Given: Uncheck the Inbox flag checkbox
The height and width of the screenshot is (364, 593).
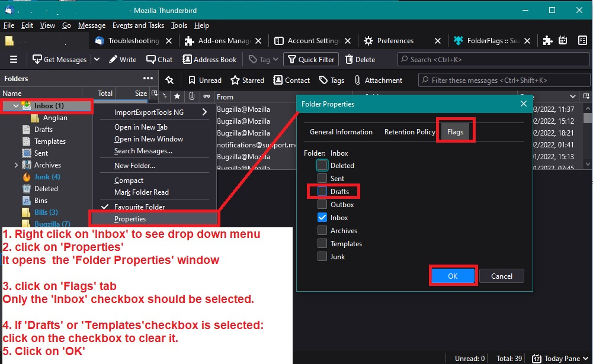Looking at the screenshot, I should 322,218.
